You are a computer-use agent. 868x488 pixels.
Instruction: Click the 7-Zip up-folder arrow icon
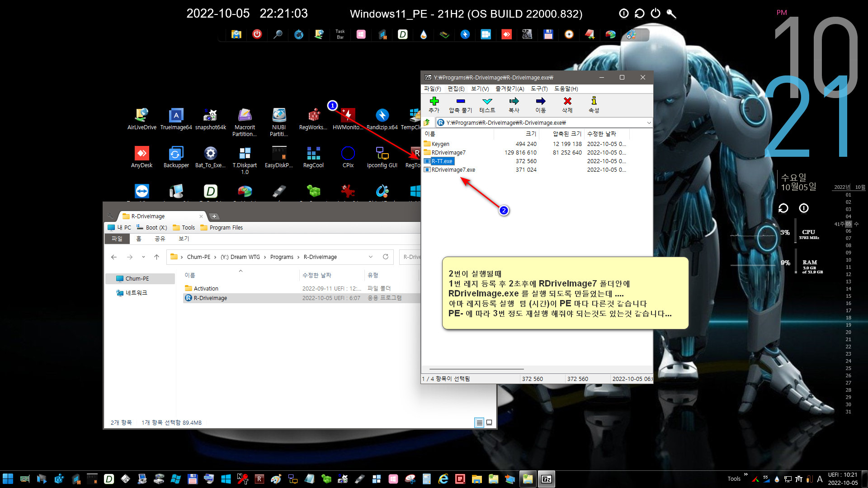427,122
